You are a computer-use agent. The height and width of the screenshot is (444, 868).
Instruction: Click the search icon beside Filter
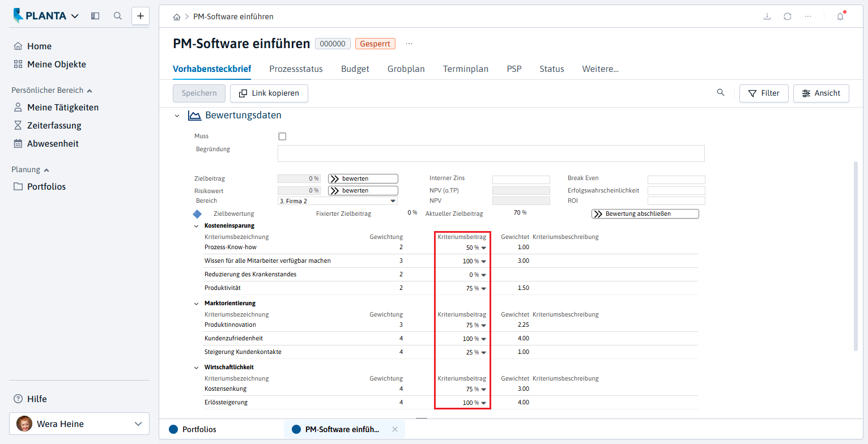click(x=721, y=93)
